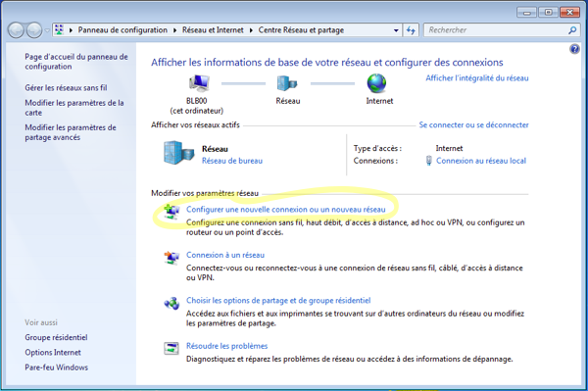Open Modifier les paramètres de partage avancés
The image size is (588, 391).
(x=71, y=132)
